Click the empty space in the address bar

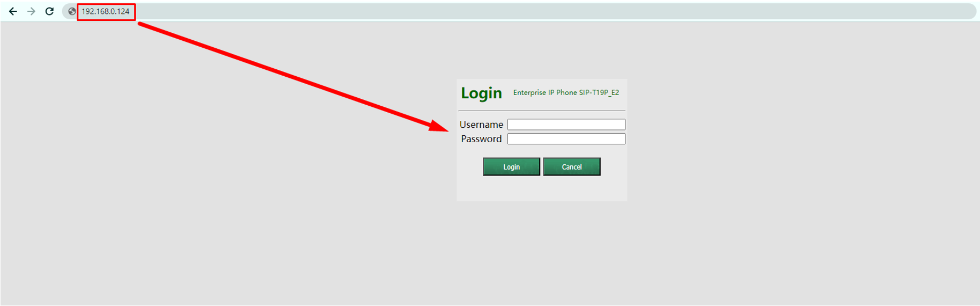552,11
